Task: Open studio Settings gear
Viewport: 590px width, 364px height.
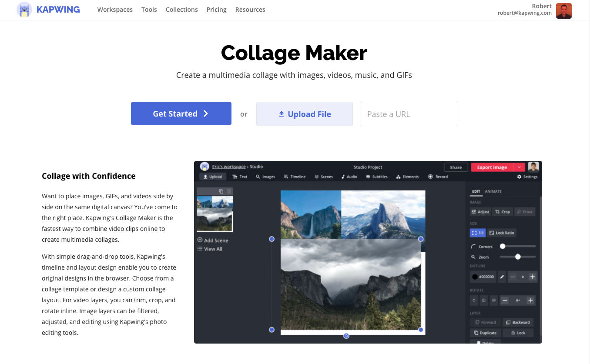Action: pyautogui.click(x=527, y=177)
